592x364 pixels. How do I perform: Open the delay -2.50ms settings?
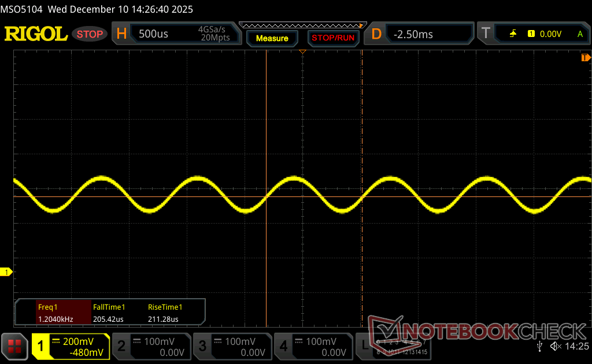tap(422, 34)
